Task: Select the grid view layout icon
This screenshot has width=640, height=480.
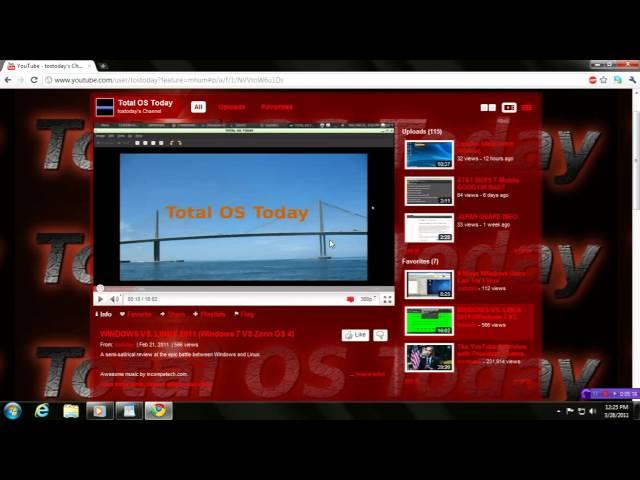Action: click(x=488, y=107)
